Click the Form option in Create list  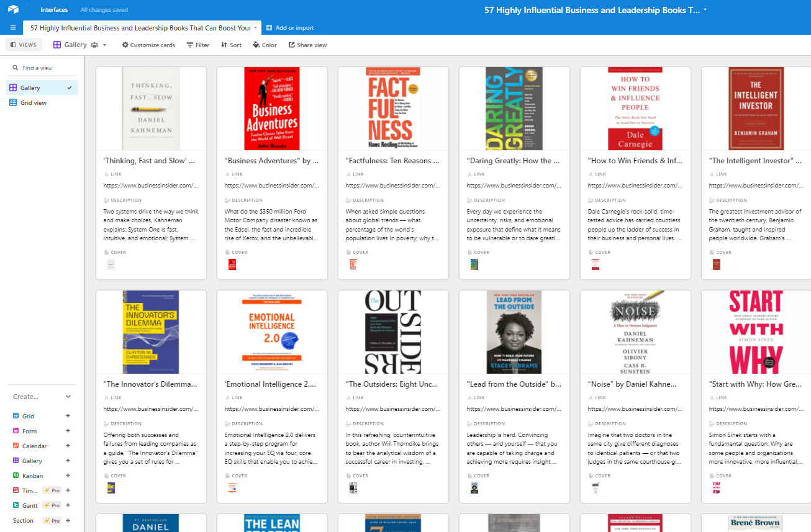pyautogui.click(x=29, y=431)
